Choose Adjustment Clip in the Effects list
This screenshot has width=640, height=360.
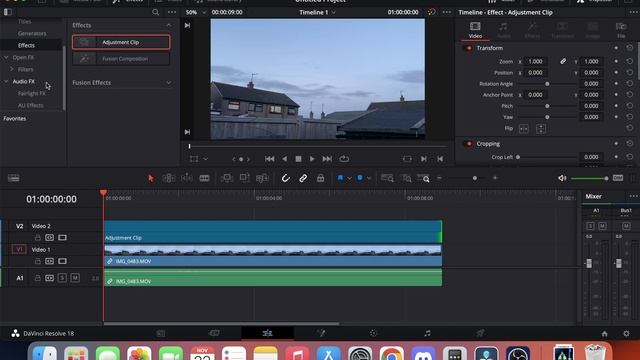(121, 42)
